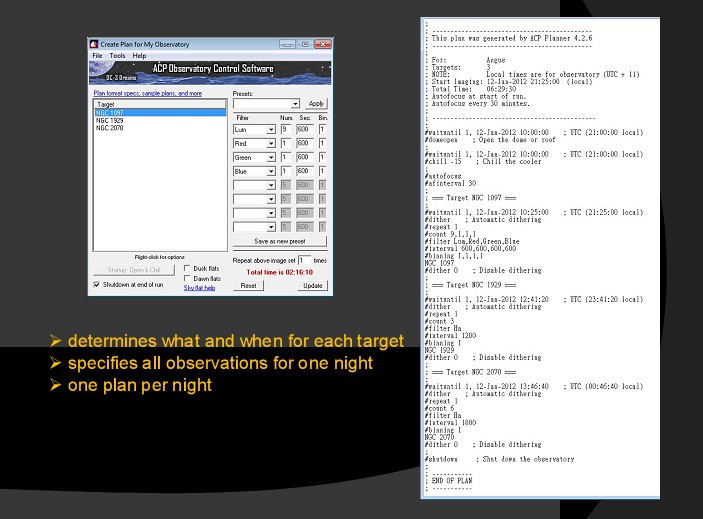Enable the Dusk flats checkbox

[187, 268]
